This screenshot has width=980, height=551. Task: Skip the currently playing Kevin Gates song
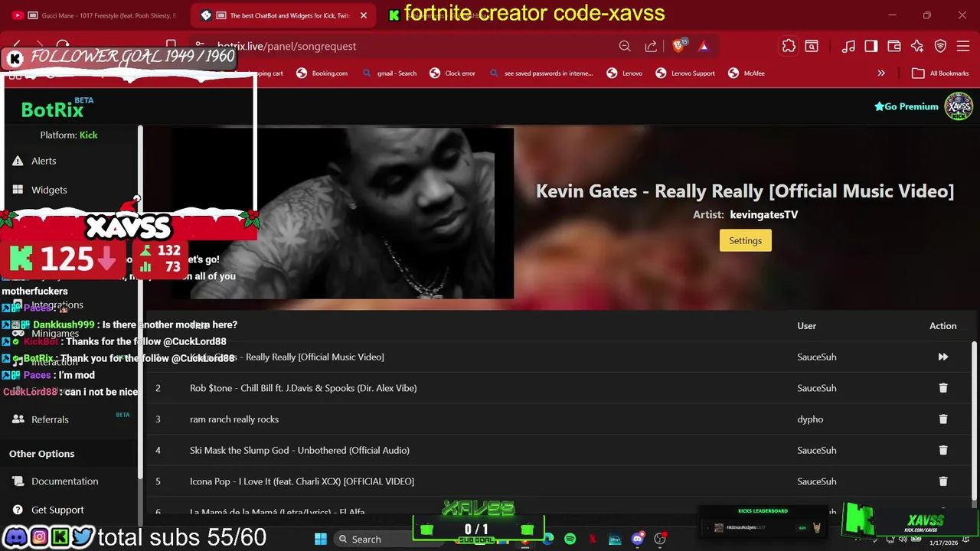point(943,357)
